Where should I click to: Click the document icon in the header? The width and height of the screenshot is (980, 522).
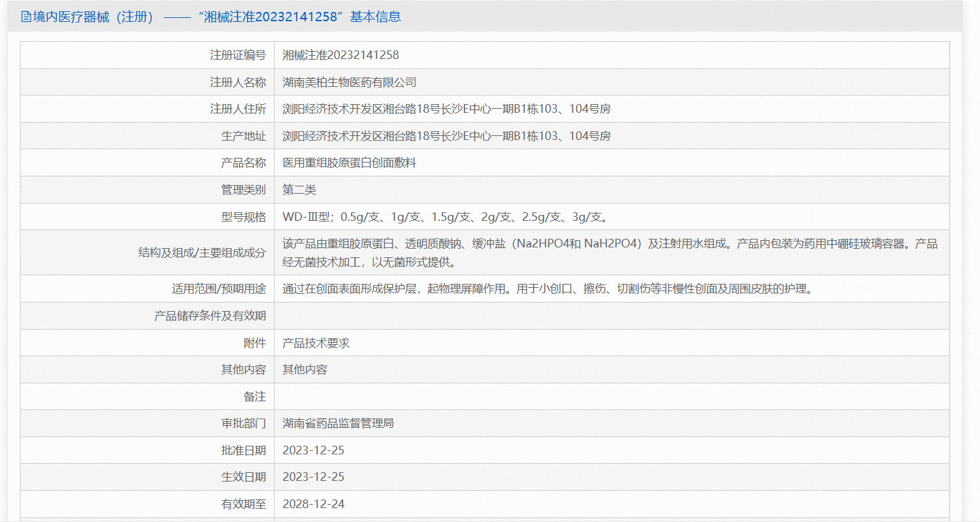[x=26, y=17]
